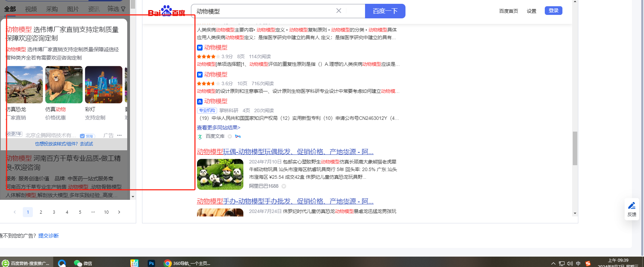Open the 仿真动物 lion thumbnail

(64, 84)
